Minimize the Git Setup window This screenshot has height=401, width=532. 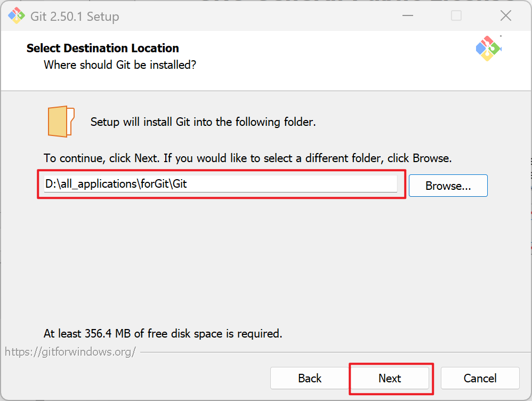click(408, 15)
